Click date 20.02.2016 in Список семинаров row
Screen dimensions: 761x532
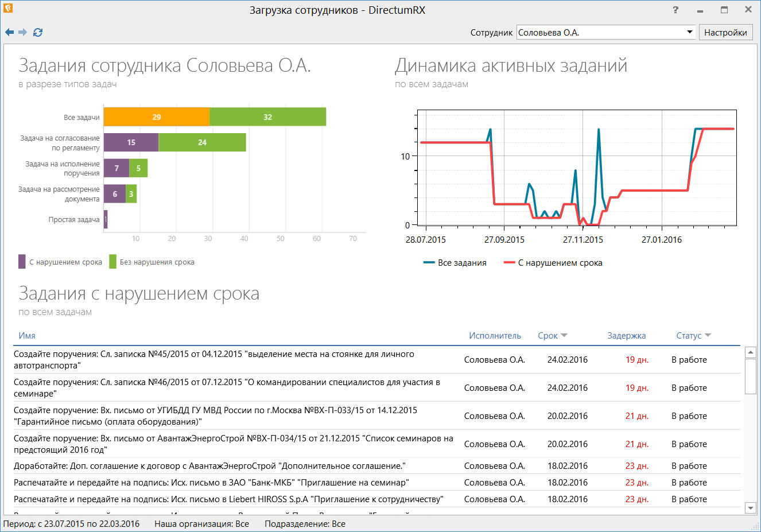point(568,444)
